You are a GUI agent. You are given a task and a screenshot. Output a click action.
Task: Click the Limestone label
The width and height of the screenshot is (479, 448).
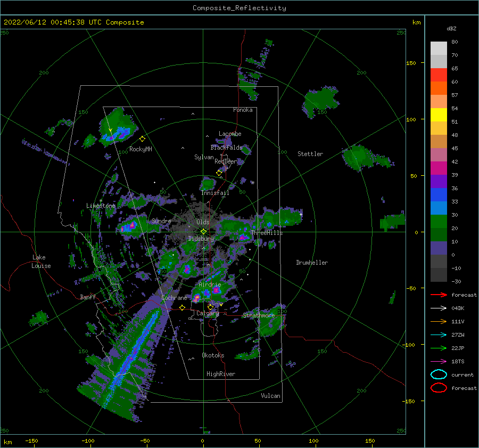click(x=101, y=206)
